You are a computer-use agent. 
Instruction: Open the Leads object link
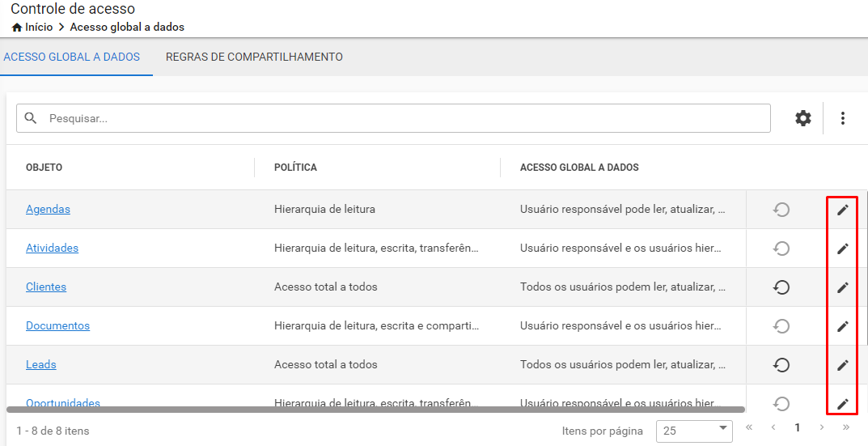click(x=41, y=364)
